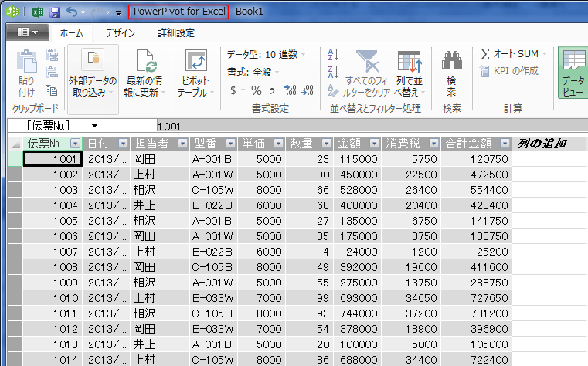Click the Undo arrow in quick access toolbar
This screenshot has width=588, height=366.
click(72, 12)
